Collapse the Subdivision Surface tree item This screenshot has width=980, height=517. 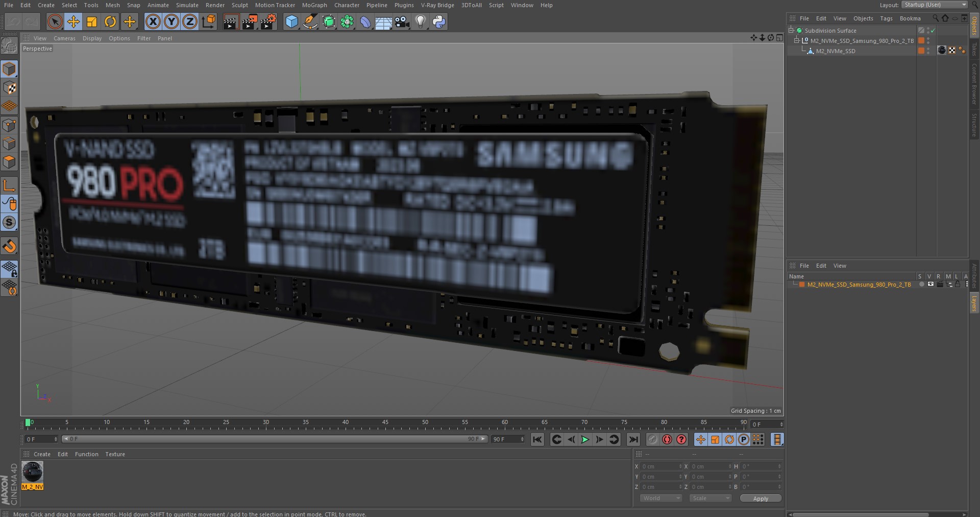pyautogui.click(x=791, y=30)
